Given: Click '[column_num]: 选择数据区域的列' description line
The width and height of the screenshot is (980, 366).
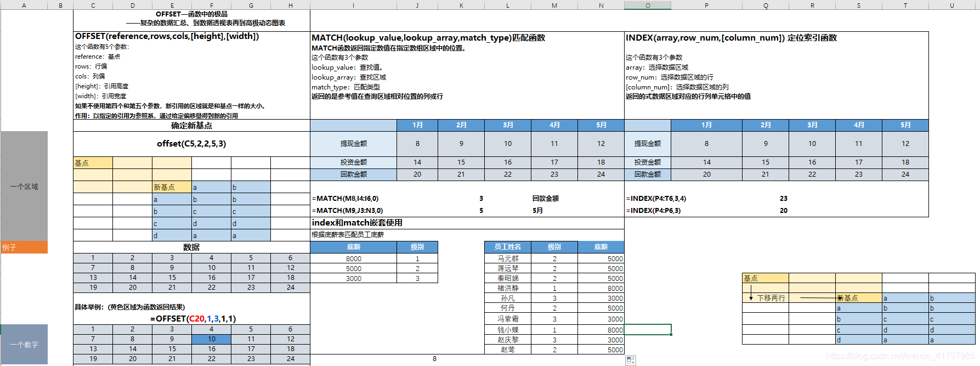Looking at the screenshot, I should click(677, 87).
